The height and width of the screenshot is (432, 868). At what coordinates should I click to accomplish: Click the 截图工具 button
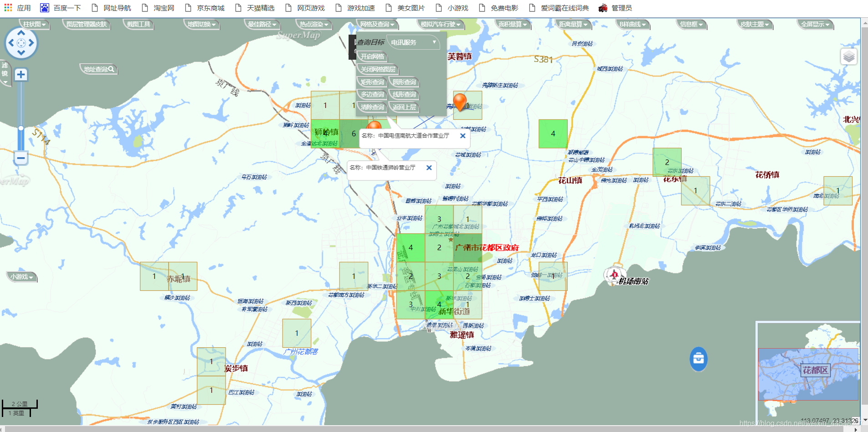click(139, 24)
